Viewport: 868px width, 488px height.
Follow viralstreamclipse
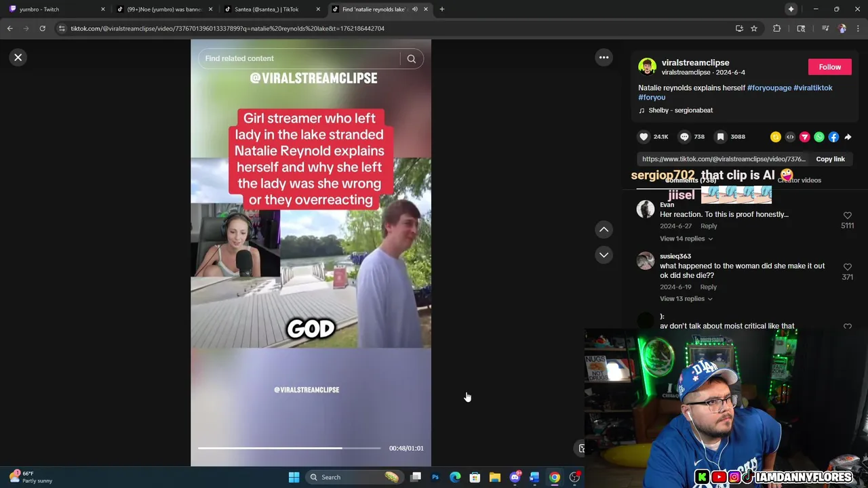tap(829, 67)
